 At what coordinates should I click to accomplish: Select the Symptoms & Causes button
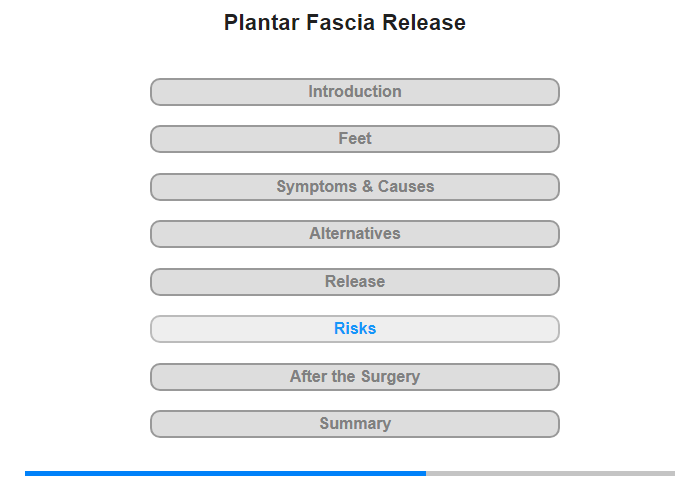pos(354,187)
